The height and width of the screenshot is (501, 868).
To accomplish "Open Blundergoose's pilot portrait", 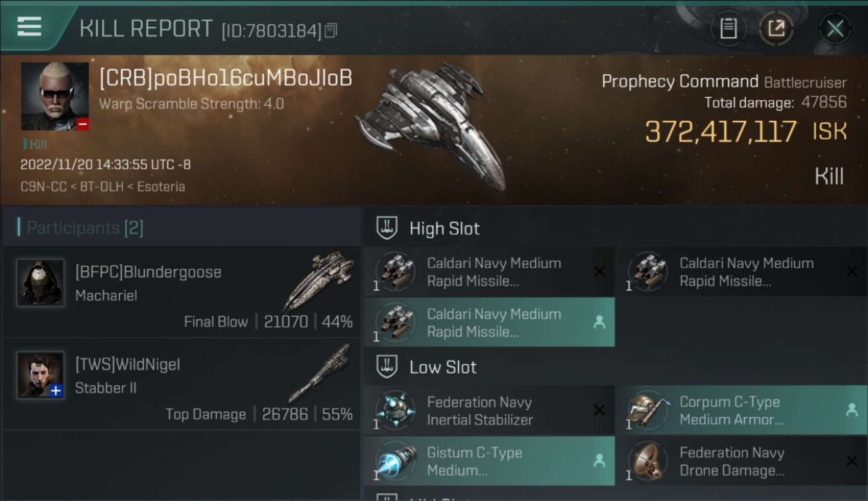I will (41, 283).
